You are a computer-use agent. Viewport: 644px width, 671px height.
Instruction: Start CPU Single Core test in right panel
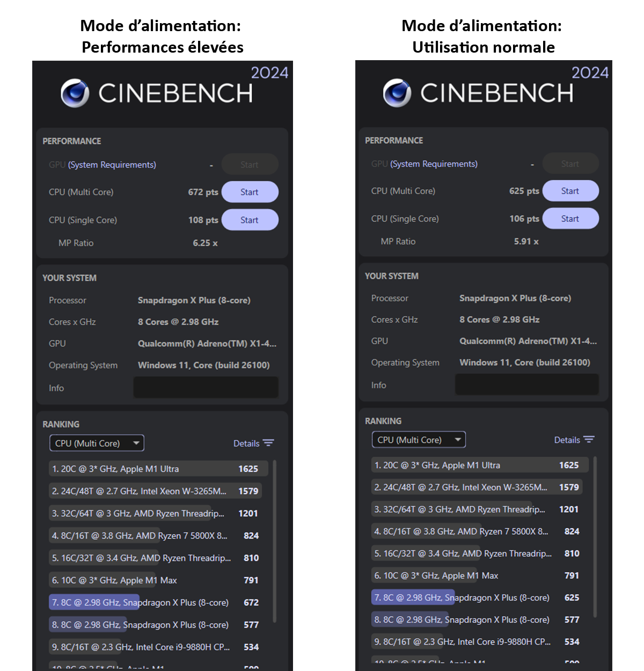click(x=570, y=218)
